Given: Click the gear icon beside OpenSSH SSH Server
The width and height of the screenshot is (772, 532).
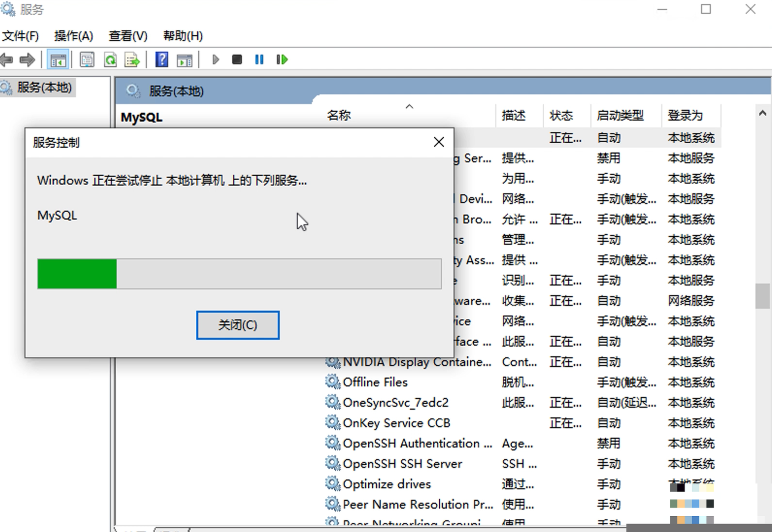Looking at the screenshot, I should pos(333,464).
